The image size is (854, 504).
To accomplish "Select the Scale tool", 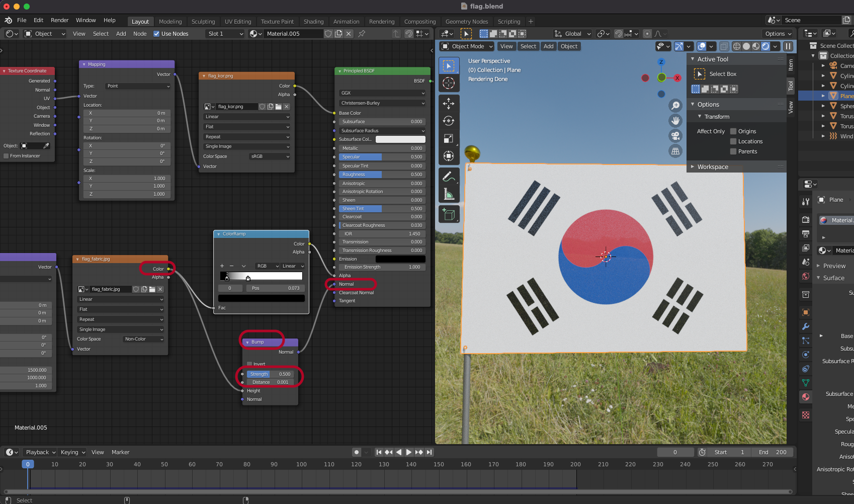I will tap(449, 138).
